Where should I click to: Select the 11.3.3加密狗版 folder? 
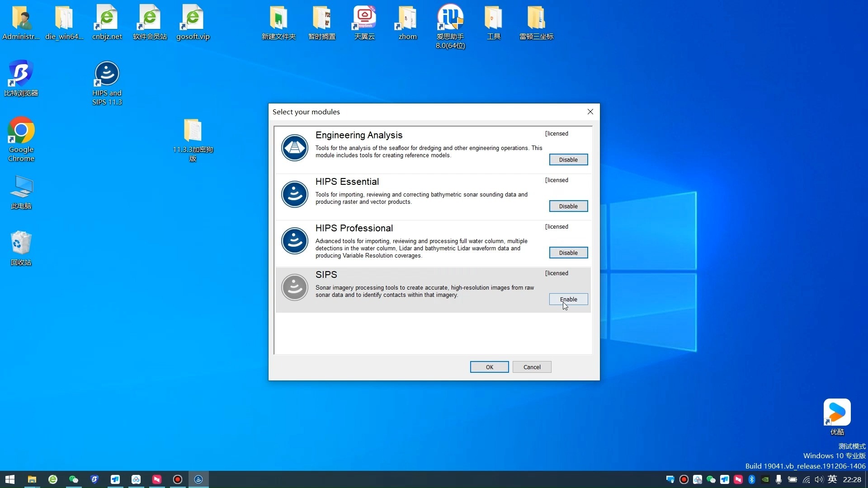193,140
